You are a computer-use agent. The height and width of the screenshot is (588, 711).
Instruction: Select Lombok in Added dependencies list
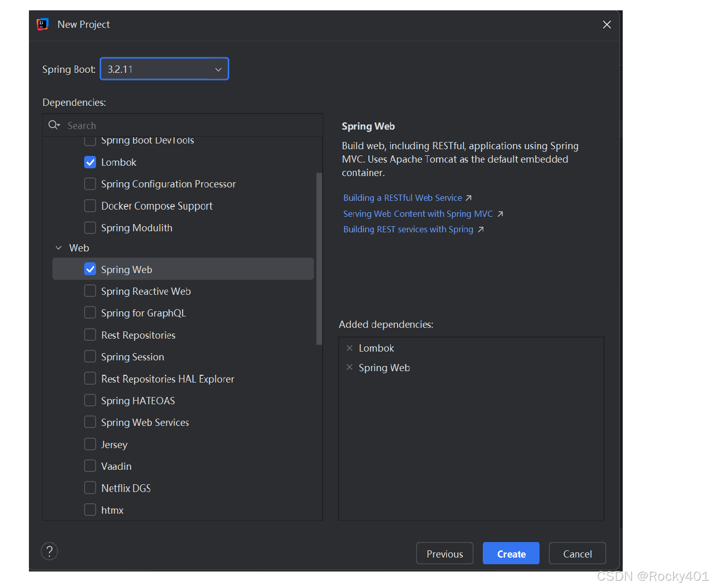point(376,348)
